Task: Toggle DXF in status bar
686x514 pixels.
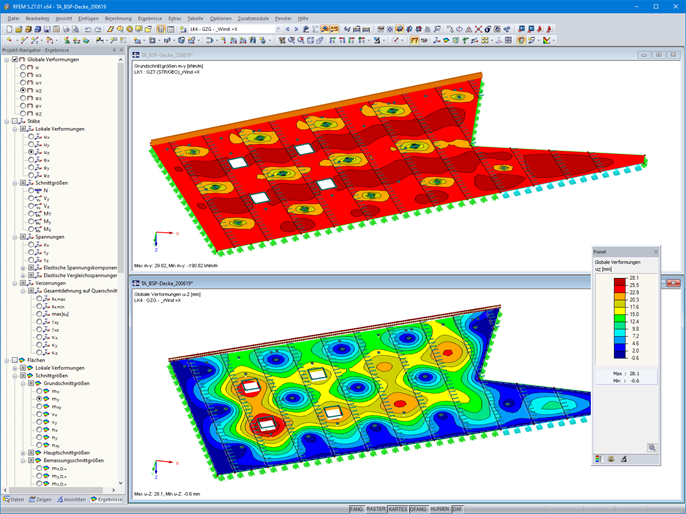Action: (457, 509)
